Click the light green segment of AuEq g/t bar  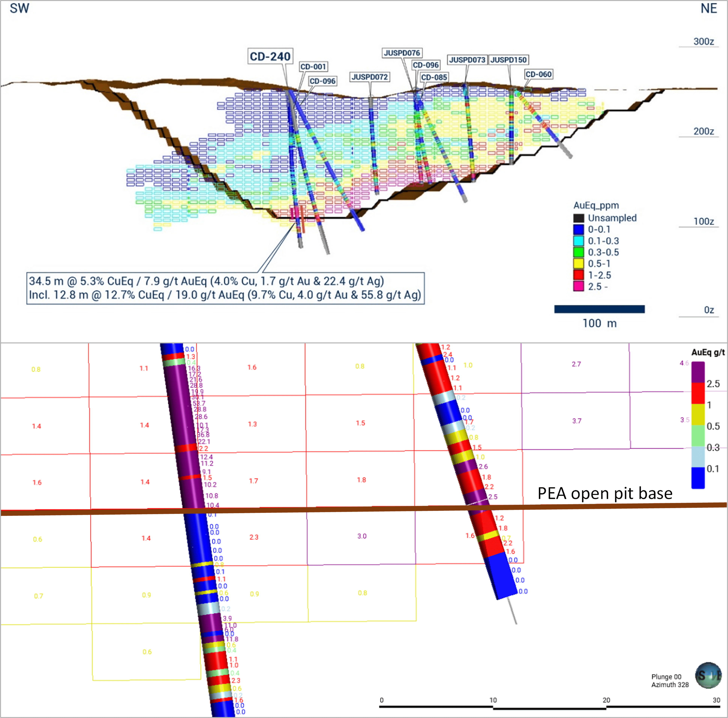pyautogui.click(x=698, y=436)
